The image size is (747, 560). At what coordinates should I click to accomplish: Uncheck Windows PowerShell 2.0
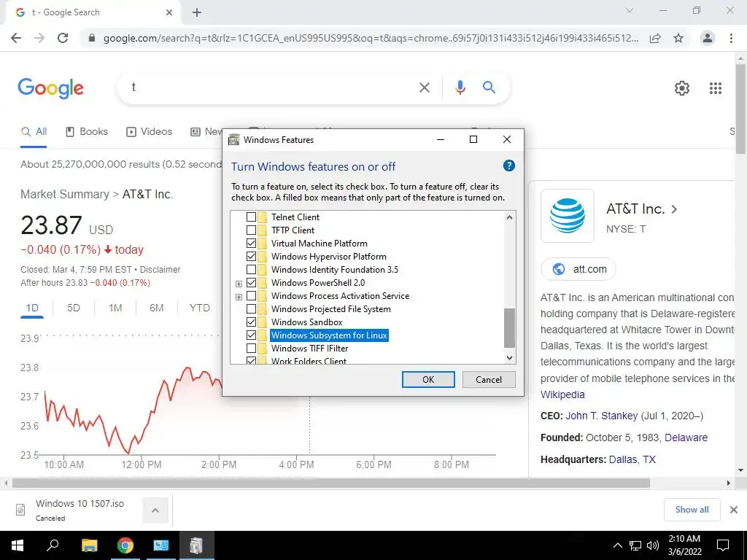(251, 283)
